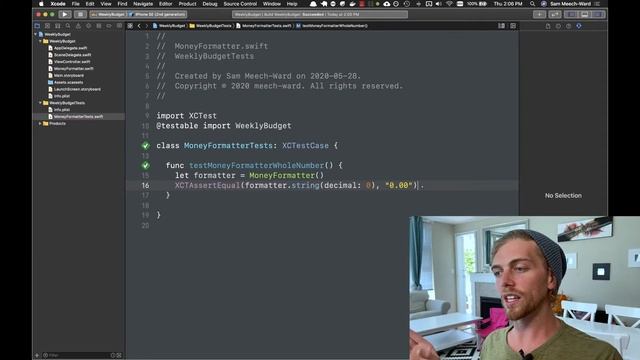Show the Source Control navigator
This screenshot has height=360, width=640.
coord(47,26)
